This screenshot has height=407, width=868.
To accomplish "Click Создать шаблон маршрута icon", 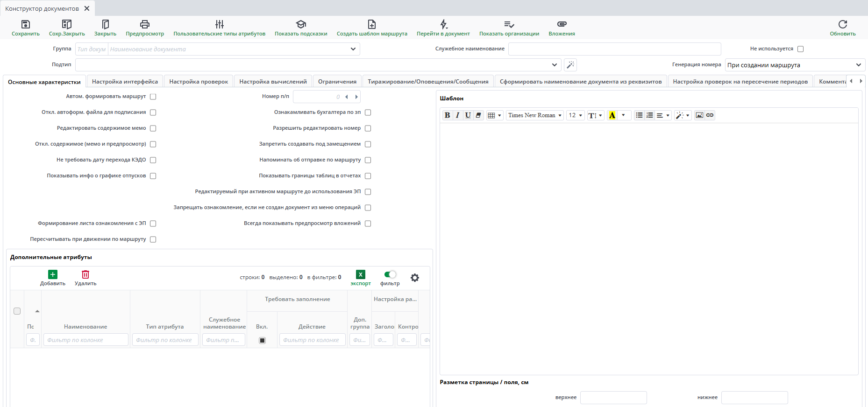I will coord(372,24).
